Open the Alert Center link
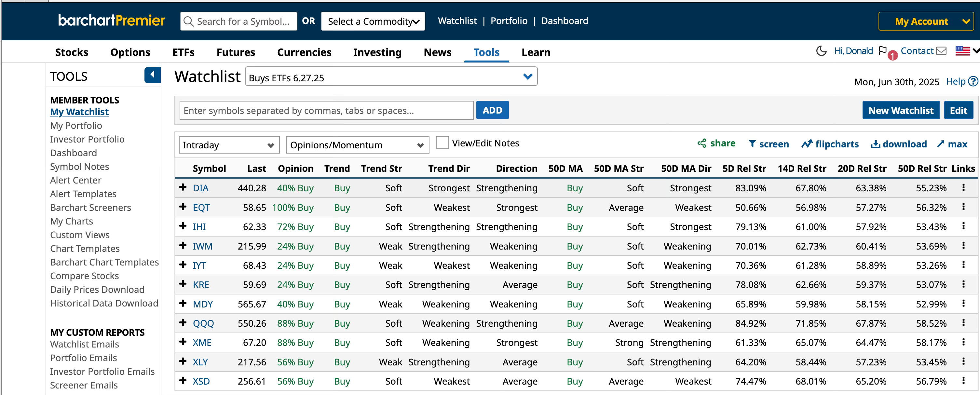Viewport: 980px width, 395px height. pyautogui.click(x=76, y=180)
